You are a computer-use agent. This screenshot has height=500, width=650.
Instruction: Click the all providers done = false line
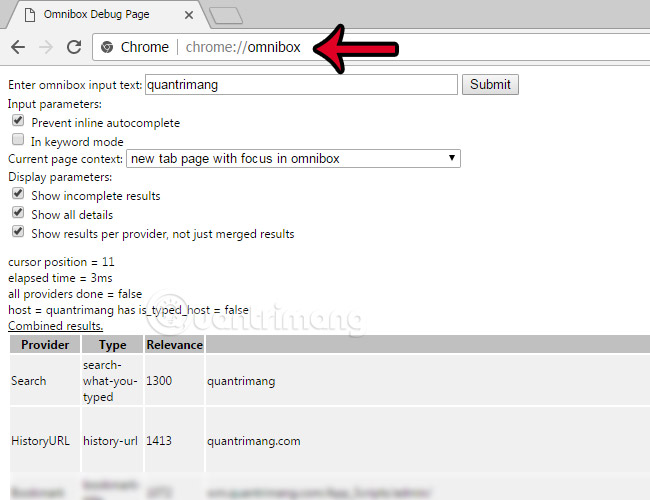pos(75,294)
